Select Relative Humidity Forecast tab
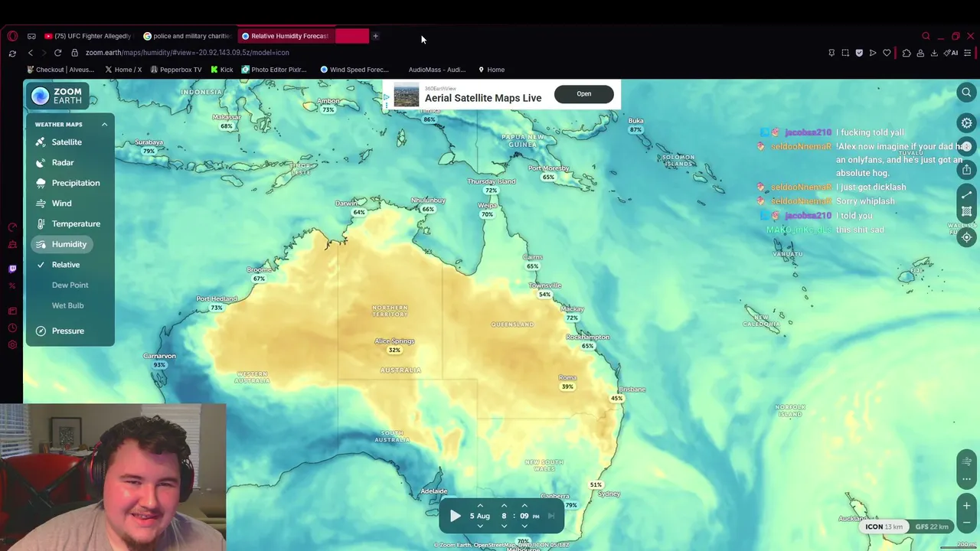This screenshot has width=980, height=551. (x=285, y=36)
